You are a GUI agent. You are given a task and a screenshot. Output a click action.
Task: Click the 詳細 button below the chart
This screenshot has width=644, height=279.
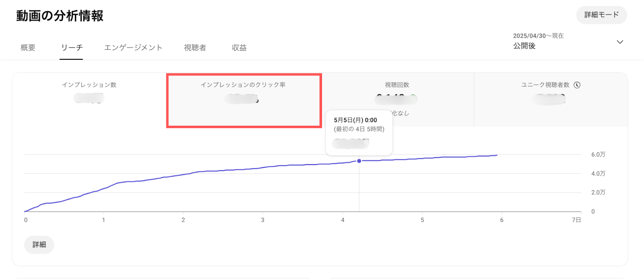tap(39, 245)
